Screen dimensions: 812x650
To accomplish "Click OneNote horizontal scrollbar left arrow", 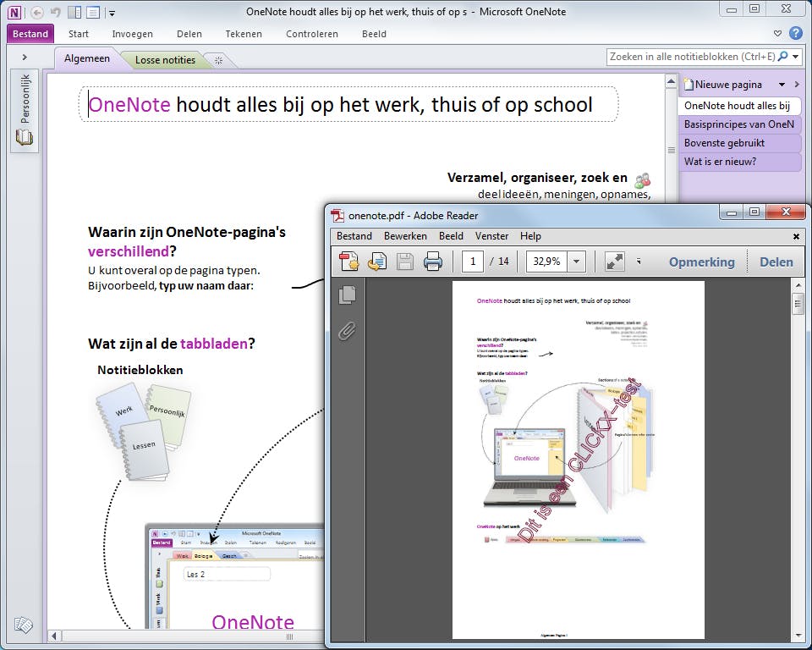I will [54, 636].
